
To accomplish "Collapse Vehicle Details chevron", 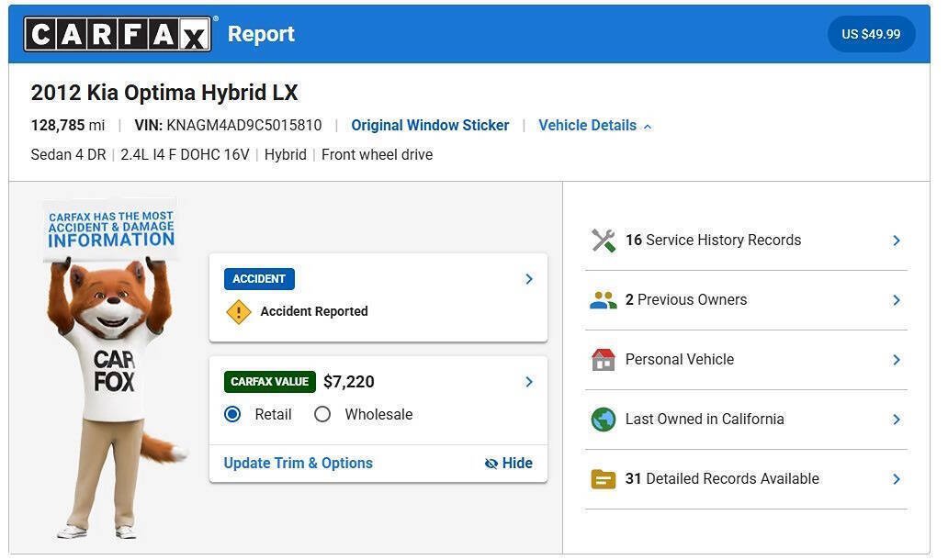I will pos(648,127).
